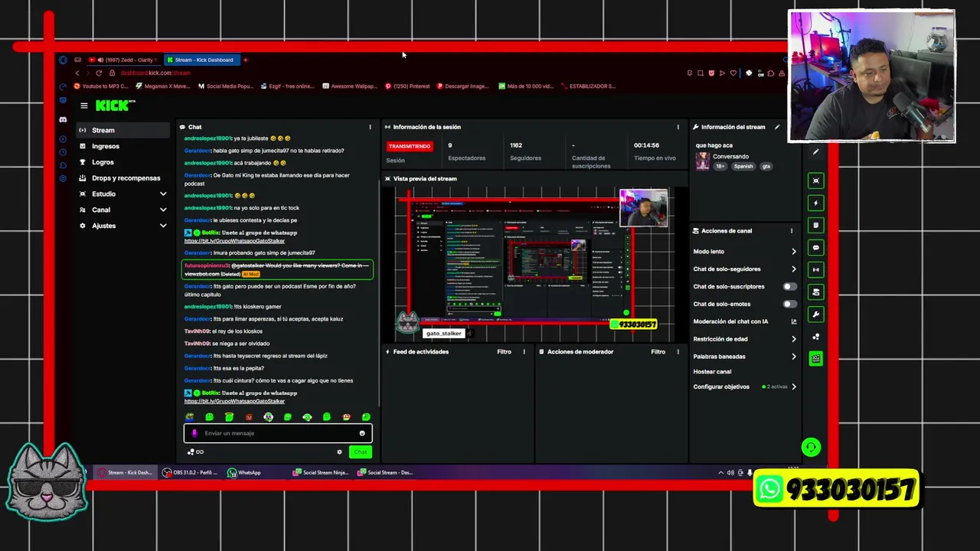Viewport: 980px width, 551px height.
Task: Open Drops y recompensas in sidebar
Action: pyautogui.click(x=122, y=178)
